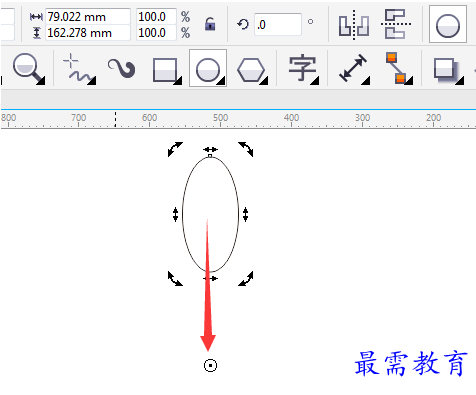Click Mirror horizontally button
This screenshot has height=395, width=476.
pyautogui.click(x=354, y=25)
